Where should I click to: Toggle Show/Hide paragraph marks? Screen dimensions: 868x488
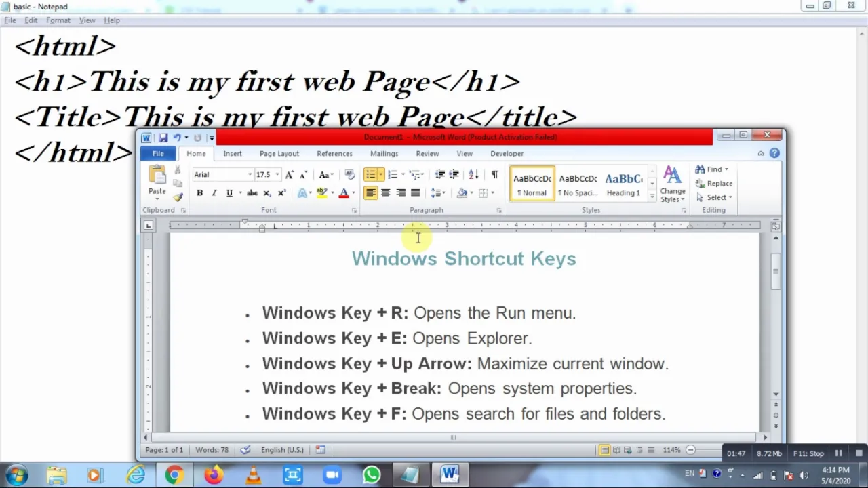coord(494,175)
